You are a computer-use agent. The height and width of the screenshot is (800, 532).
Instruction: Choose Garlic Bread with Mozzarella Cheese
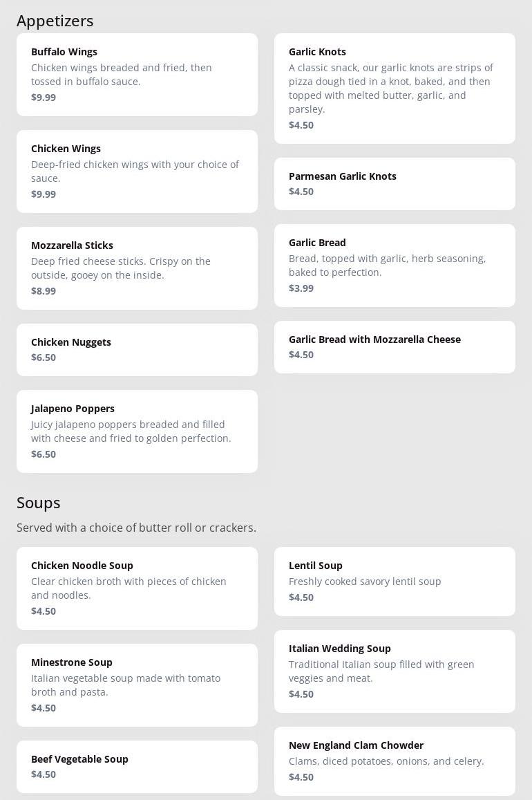tap(395, 346)
